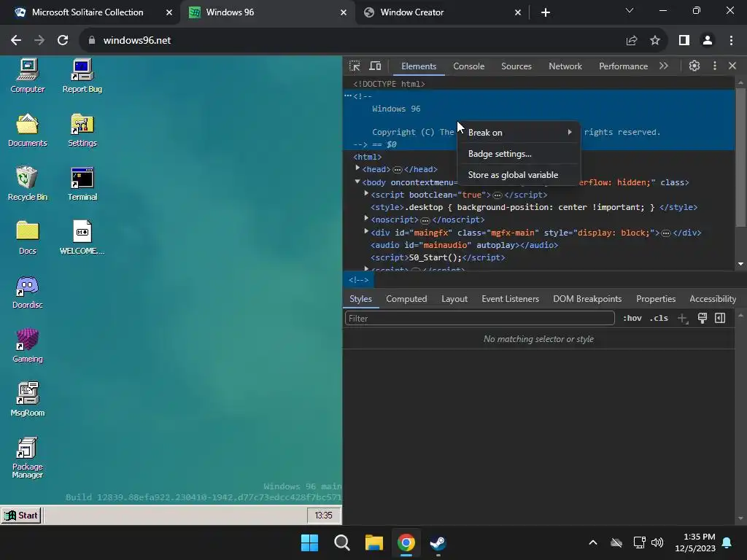Open the Package Manager shortcut
Viewport: 747px width, 560px height.
27,458
